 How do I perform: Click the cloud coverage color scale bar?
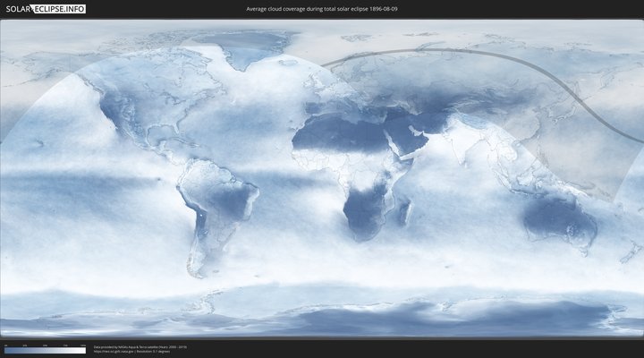point(44,350)
